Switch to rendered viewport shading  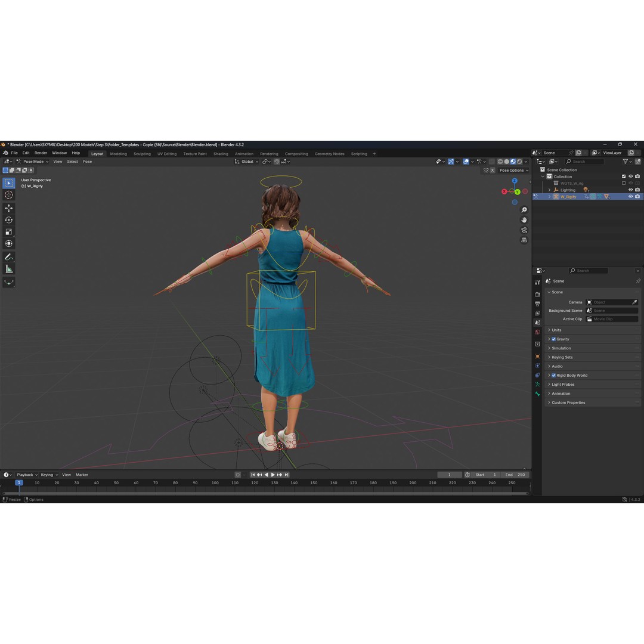(x=519, y=162)
